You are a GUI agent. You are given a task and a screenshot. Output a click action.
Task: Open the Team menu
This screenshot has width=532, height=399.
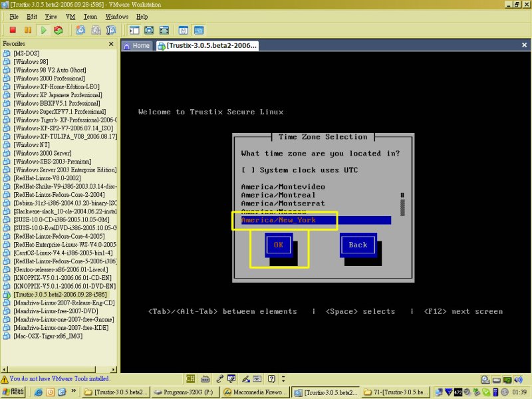[90, 17]
